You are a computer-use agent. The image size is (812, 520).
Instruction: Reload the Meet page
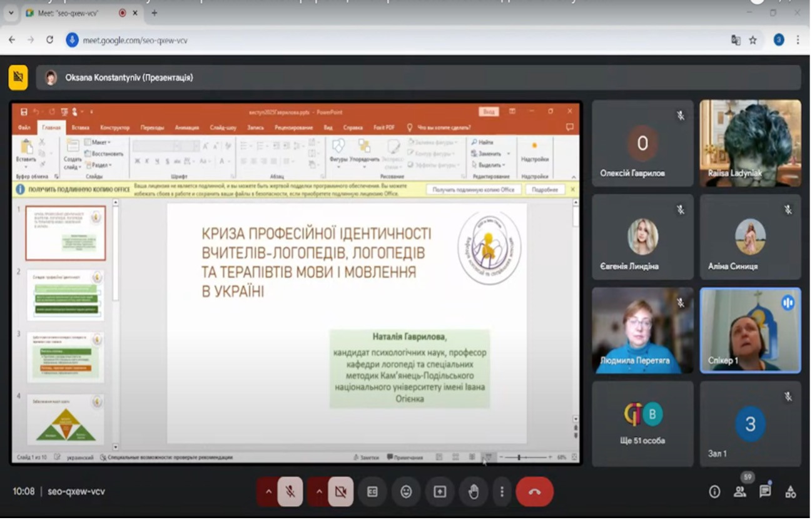[x=49, y=40]
